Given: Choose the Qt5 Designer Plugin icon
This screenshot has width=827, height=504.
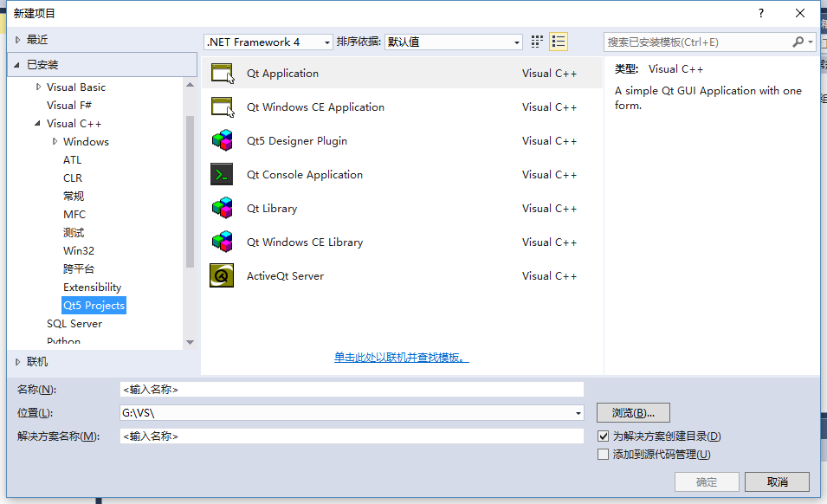Looking at the screenshot, I should click(x=222, y=141).
